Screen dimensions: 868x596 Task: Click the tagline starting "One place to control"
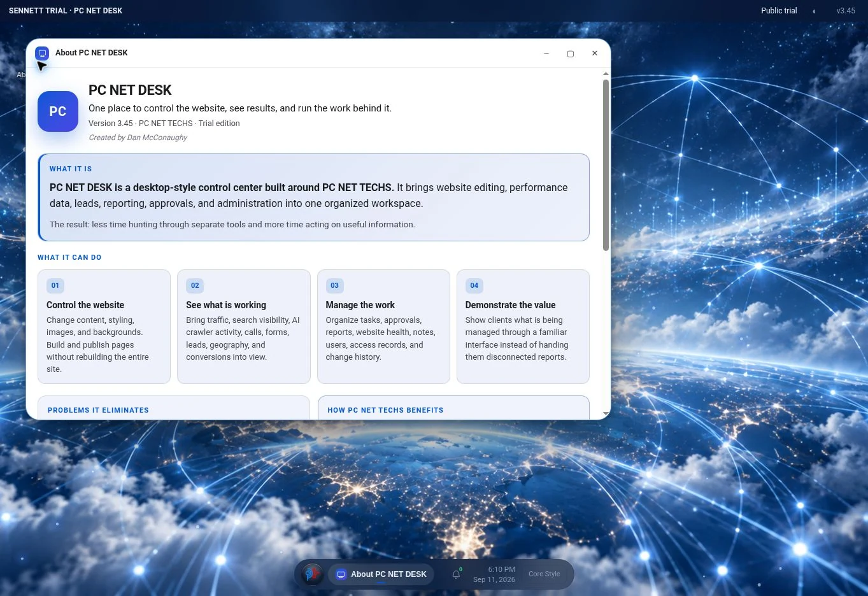tap(240, 108)
